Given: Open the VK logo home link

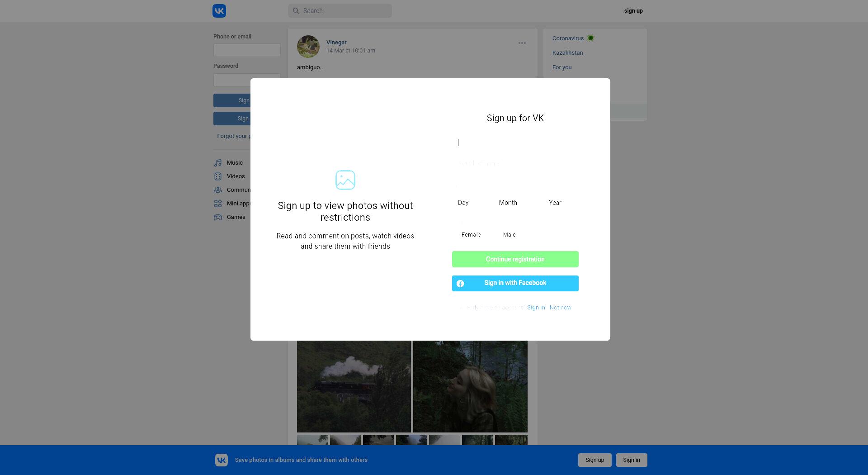Looking at the screenshot, I should pyautogui.click(x=219, y=11).
